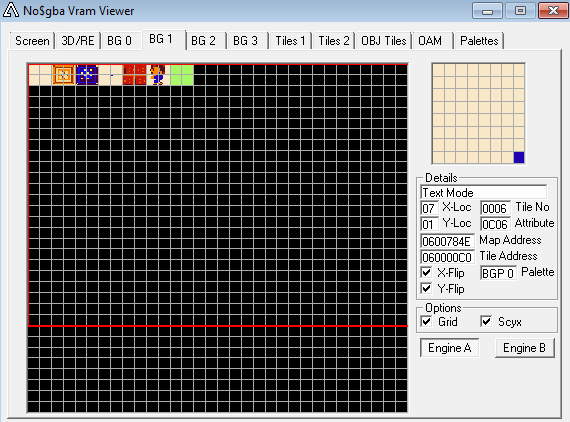
Task: Click the blue pixel in tile preview
Action: [x=519, y=157]
